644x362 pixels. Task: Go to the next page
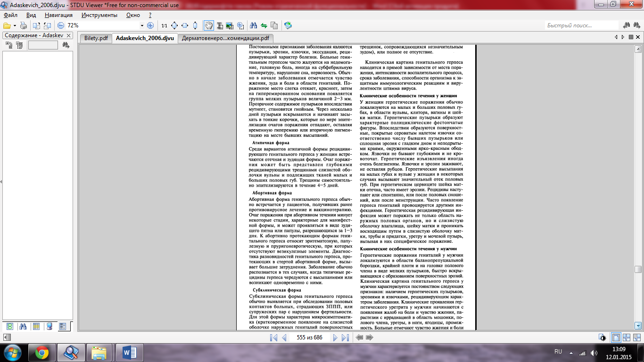pos(335,337)
